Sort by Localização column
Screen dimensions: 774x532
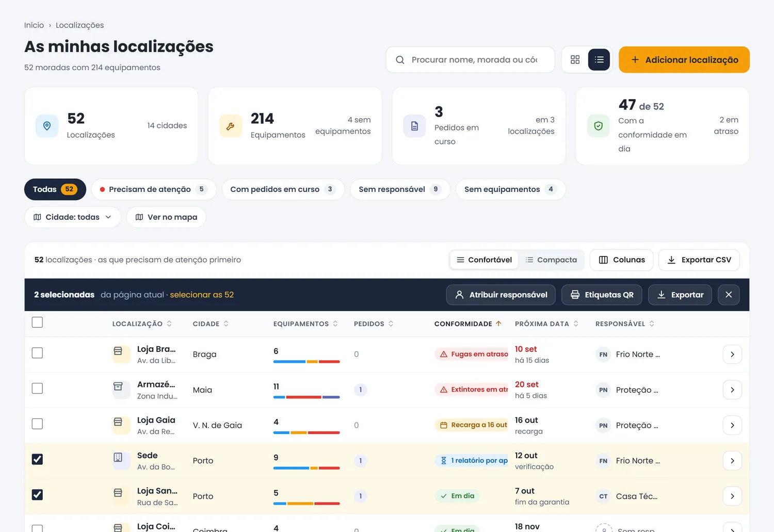[142, 324]
